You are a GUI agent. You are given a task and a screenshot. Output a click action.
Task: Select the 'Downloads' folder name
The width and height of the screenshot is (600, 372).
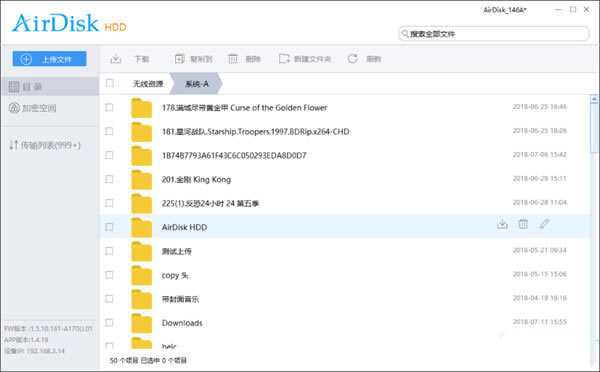pyautogui.click(x=182, y=323)
